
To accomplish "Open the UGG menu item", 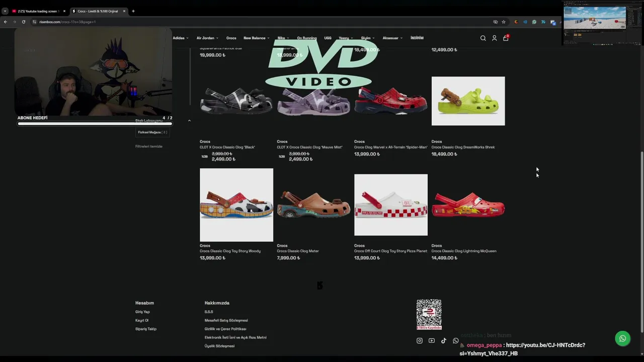I will pos(328,38).
